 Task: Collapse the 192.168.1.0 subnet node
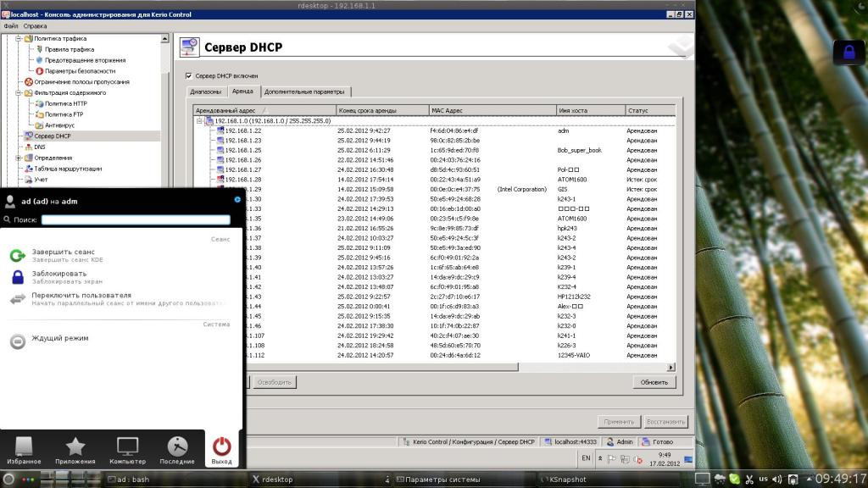pyautogui.click(x=199, y=120)
